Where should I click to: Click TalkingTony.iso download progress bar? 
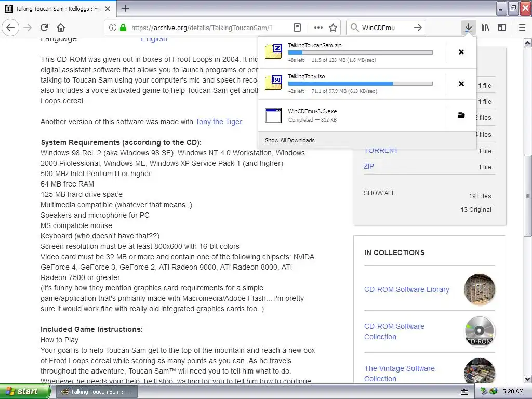tap(361, 84)
